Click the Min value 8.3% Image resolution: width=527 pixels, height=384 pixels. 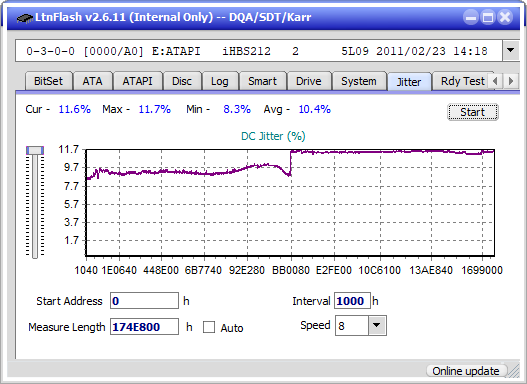(x=237, y=109)
